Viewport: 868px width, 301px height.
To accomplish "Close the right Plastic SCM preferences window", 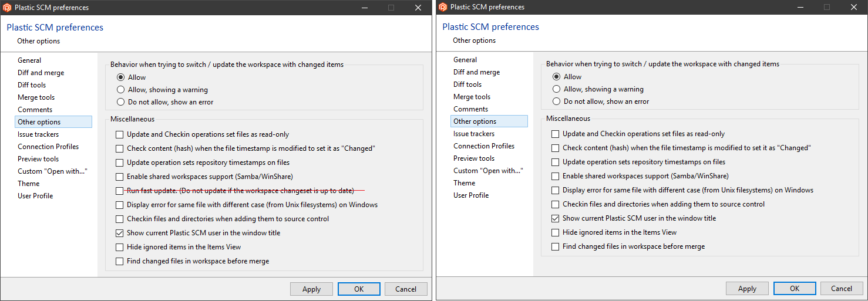I will (853, 7).
